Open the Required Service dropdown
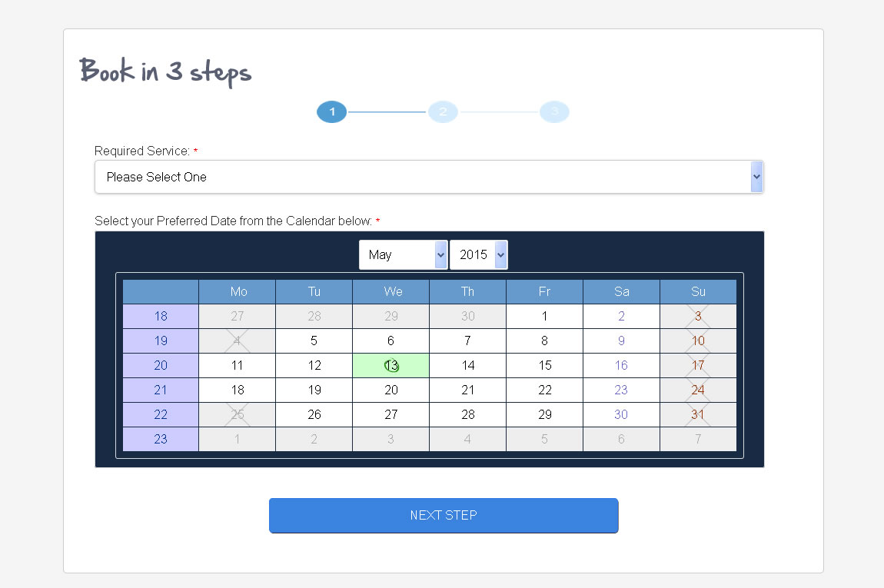The height and width of the screenshot is (588, 884). (428, 177)
